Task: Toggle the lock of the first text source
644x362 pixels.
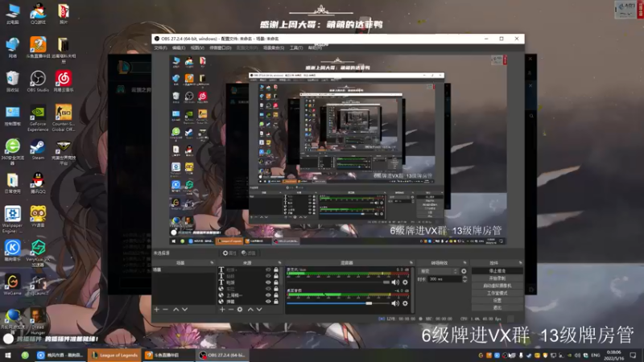Action: (276, 269)
